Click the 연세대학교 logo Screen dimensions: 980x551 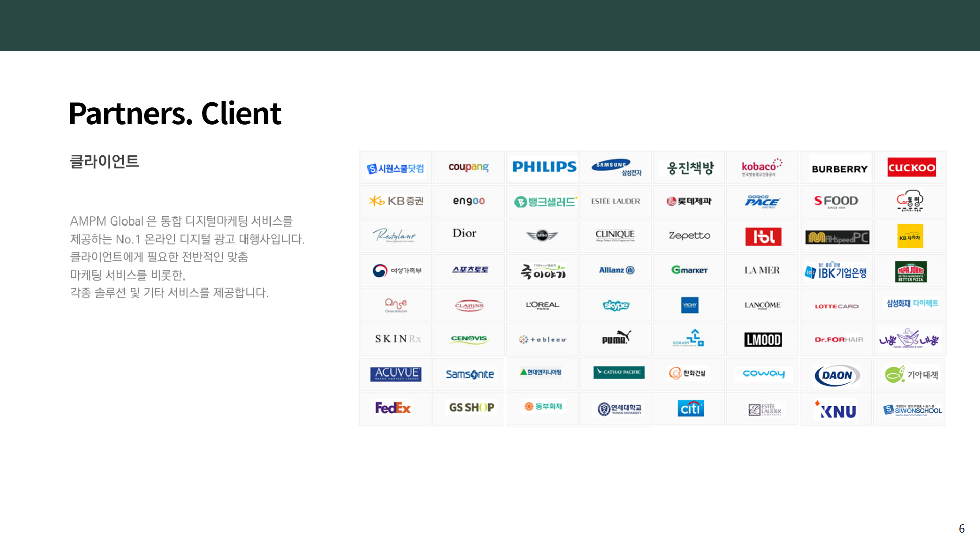[x=620, y=409]
